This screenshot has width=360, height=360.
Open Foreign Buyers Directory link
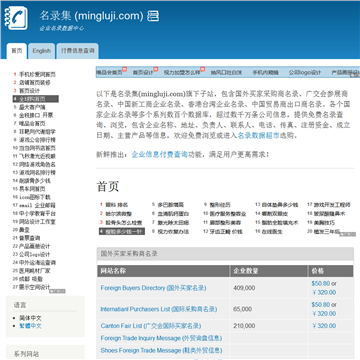point(153,288)
